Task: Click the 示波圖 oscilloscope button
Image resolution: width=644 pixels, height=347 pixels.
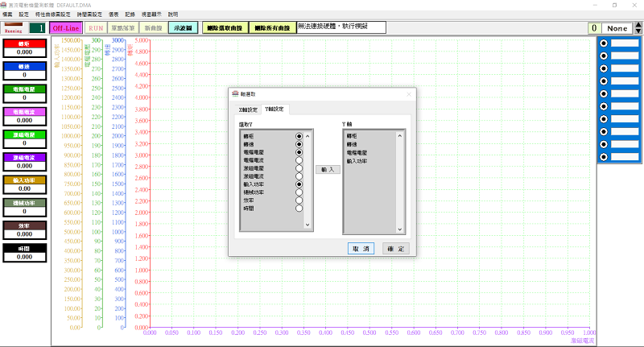Action: (x=184, y=27)
